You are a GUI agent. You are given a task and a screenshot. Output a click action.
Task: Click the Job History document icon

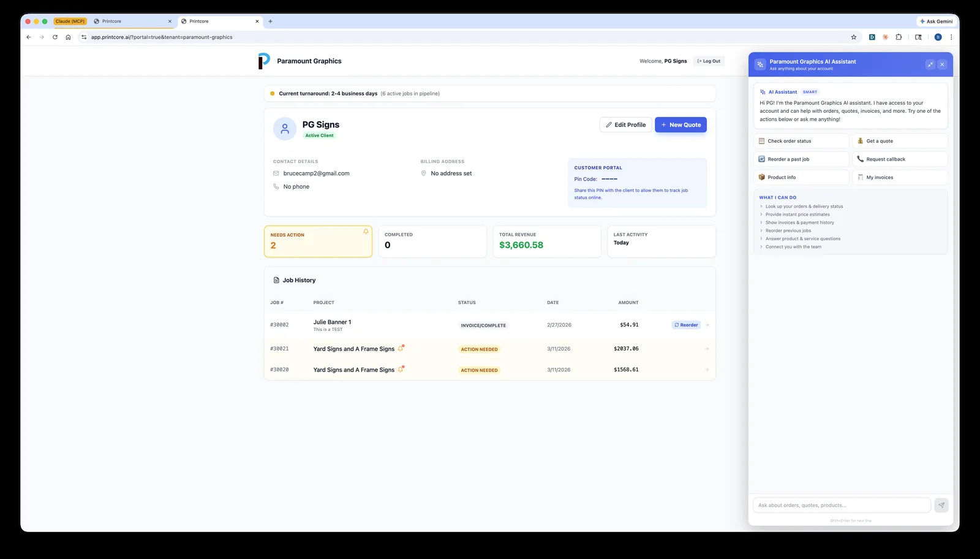(x=276, y=280)
